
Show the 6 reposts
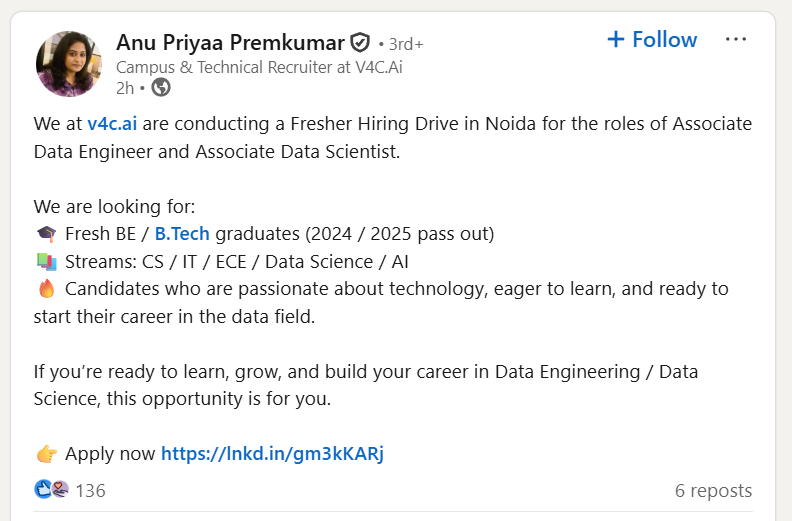pos(713,491)
